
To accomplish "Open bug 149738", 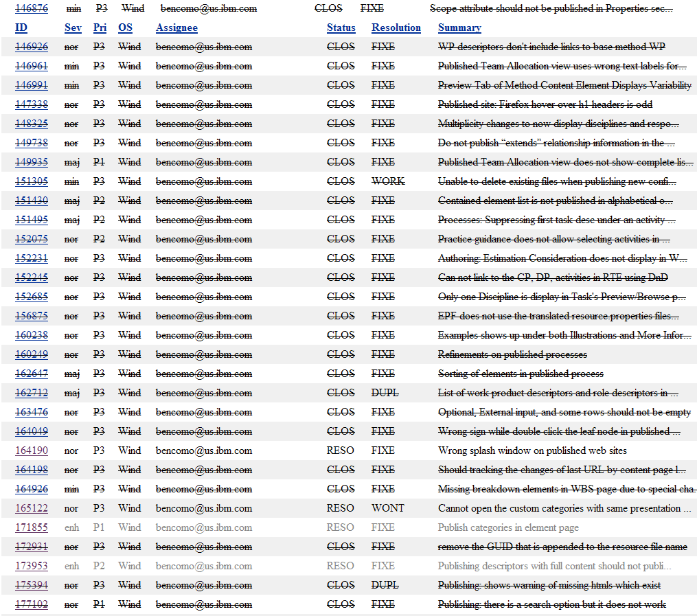I will coord(32,143).
